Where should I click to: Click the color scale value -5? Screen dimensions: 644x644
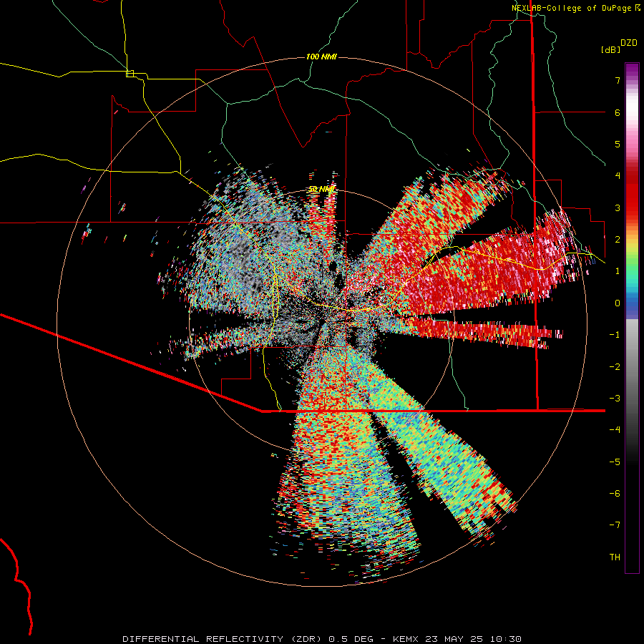coord(615,462)
